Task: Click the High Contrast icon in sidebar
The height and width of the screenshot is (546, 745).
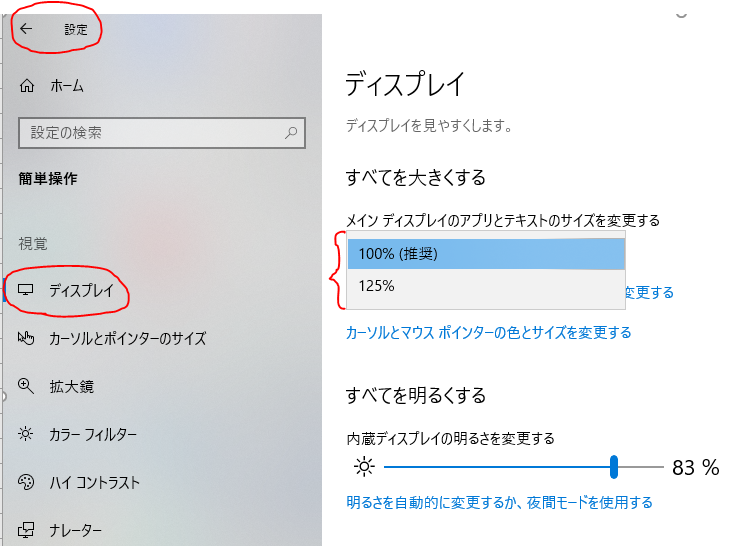Action: click(x=27, y=482)
